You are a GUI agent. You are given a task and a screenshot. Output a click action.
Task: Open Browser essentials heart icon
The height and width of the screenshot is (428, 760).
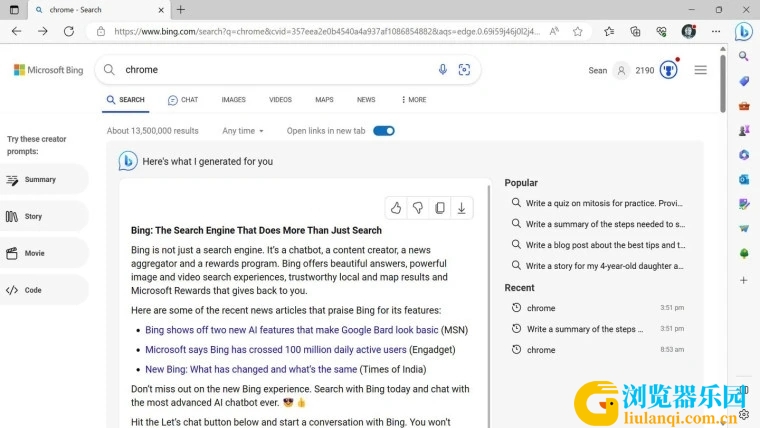click(x=661, y=32)
